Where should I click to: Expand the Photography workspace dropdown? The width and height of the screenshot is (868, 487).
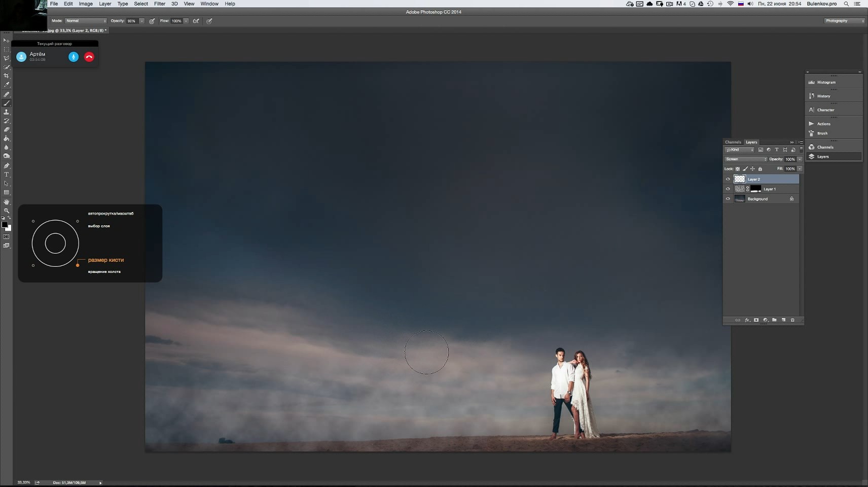click(844, 21)
